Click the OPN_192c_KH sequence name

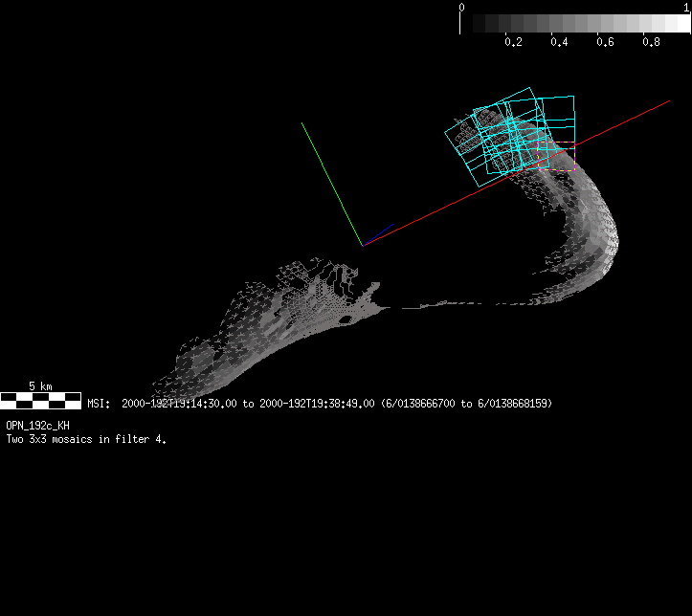coord(37,426)
